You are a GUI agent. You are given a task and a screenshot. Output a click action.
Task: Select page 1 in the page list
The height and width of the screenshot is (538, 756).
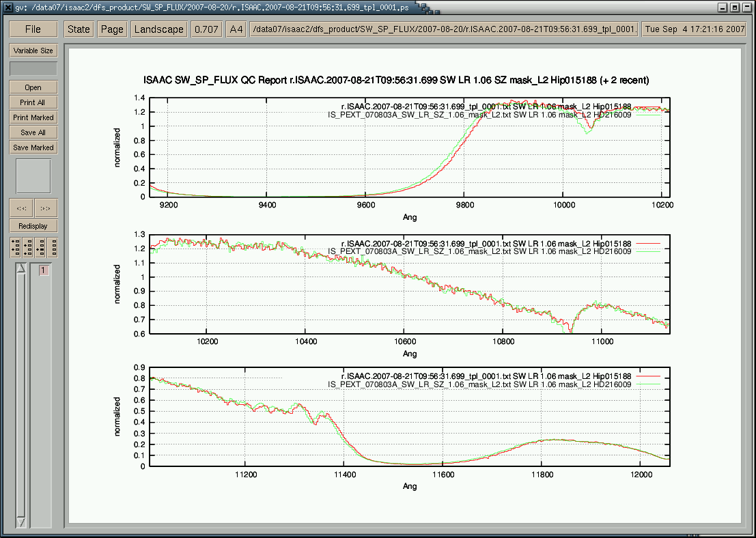coord(44,270)
